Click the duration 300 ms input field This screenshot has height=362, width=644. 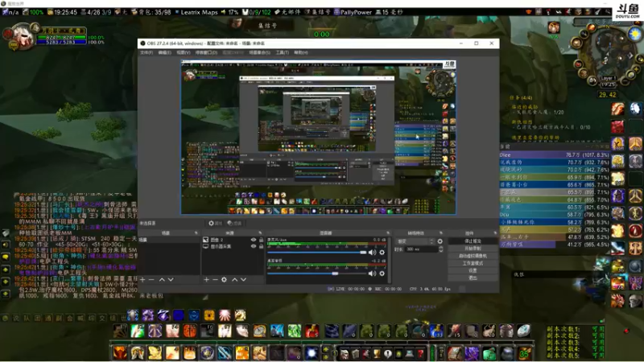point(421,249)
